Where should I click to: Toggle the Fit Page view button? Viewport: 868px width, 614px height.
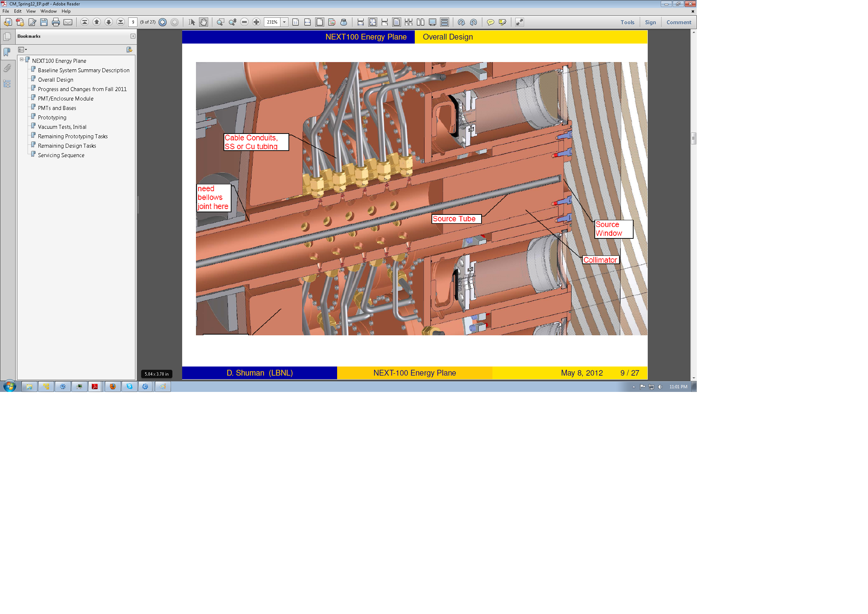[320, 22]
